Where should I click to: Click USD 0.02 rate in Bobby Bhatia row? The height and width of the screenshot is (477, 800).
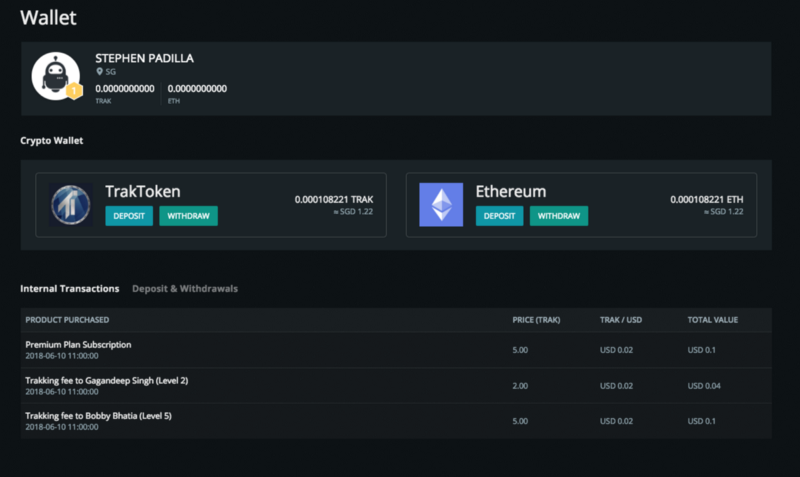(x=616, y=421)
